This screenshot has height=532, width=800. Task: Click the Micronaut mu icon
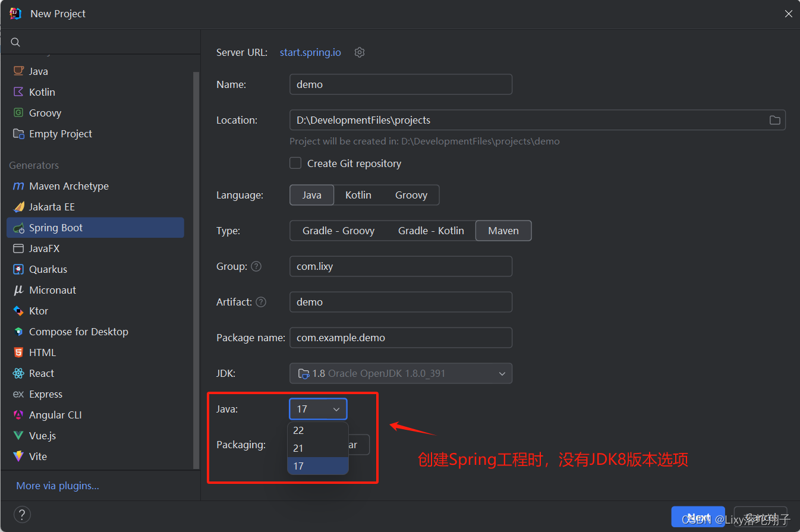18,290
